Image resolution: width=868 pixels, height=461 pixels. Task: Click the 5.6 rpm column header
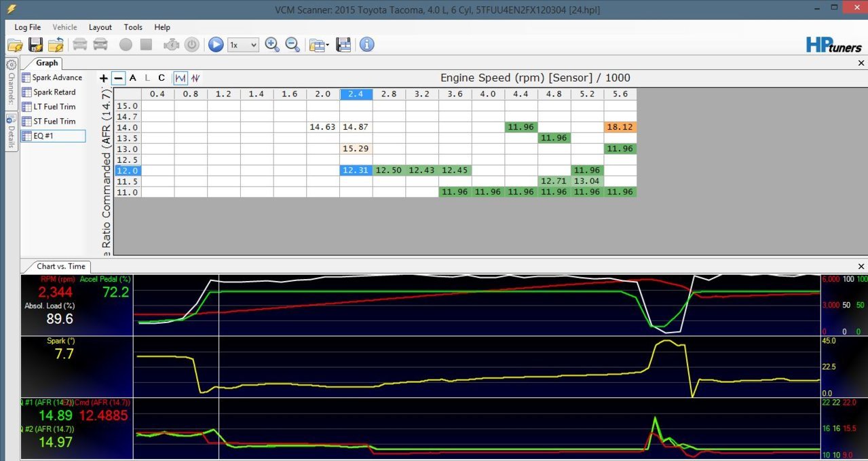tap(620, 94)
